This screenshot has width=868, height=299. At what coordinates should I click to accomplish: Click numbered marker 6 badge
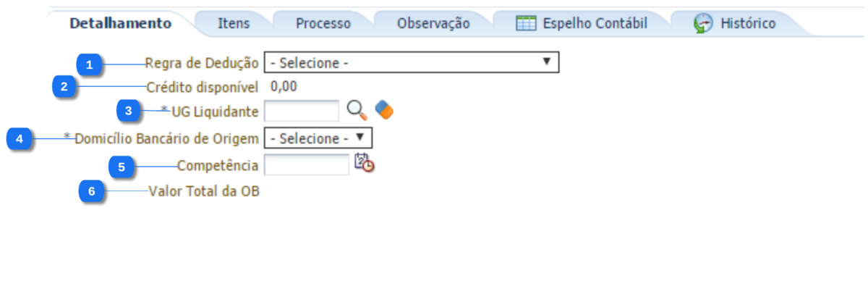[90, 191]
